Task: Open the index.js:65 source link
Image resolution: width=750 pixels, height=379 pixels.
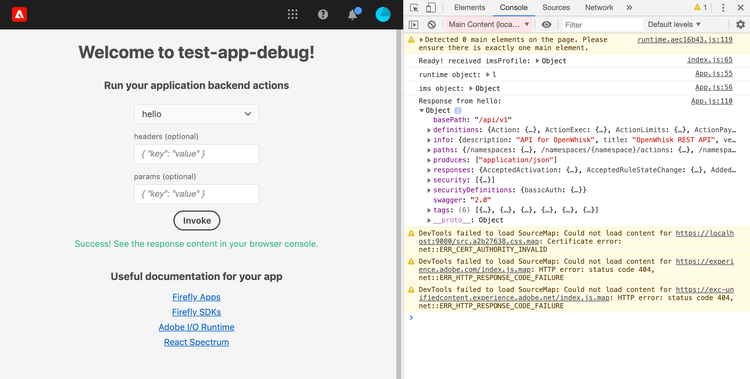Action: [x=710, y=60]
